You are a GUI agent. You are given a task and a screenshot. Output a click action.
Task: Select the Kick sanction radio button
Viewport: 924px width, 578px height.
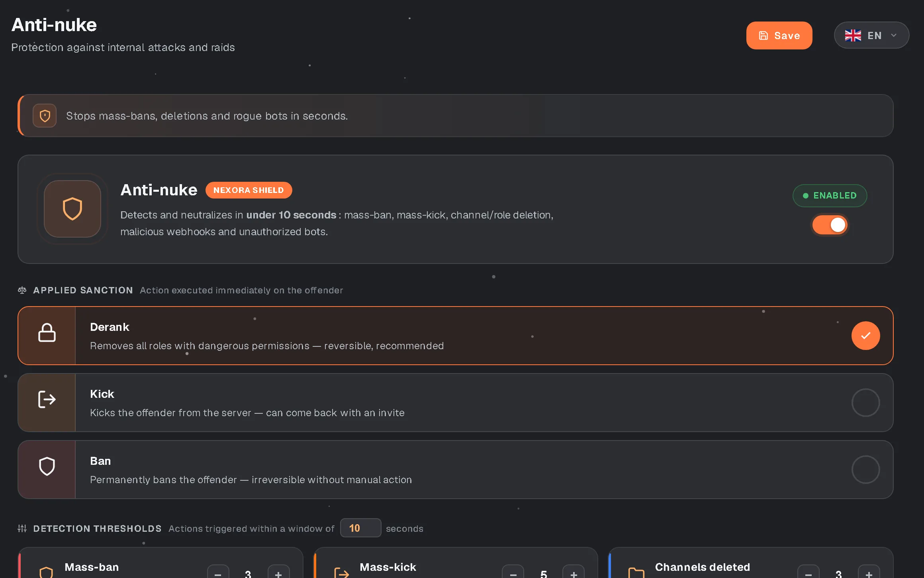pos(865,403)
